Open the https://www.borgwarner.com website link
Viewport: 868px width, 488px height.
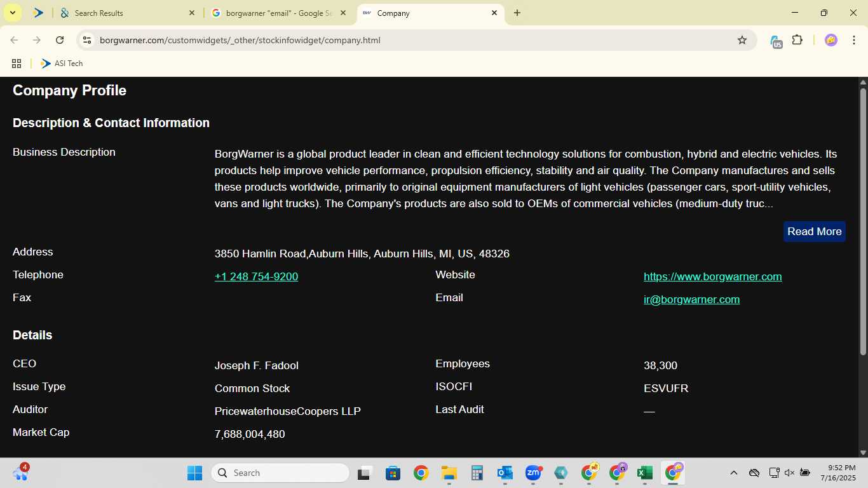pyautogui.click(x=712, y=276)
